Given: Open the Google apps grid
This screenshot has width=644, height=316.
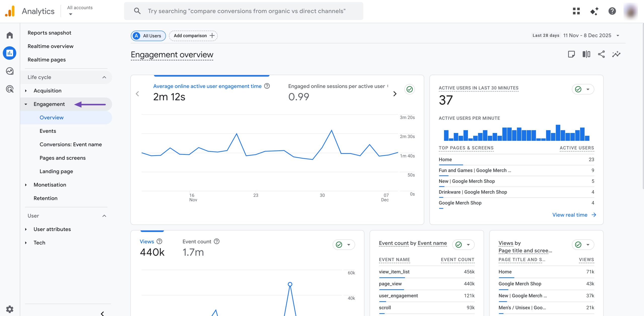Looking at the screenshot, I should coord(576,11).
